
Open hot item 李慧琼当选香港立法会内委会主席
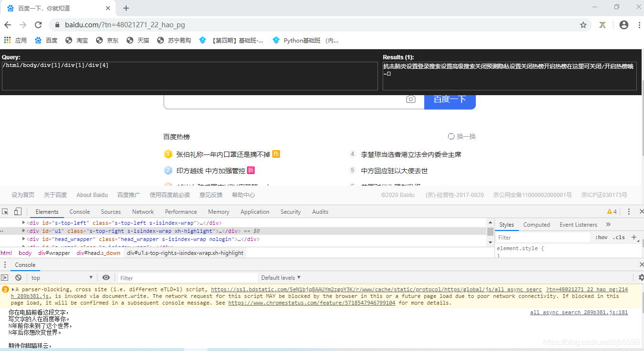tap(411, 154)
